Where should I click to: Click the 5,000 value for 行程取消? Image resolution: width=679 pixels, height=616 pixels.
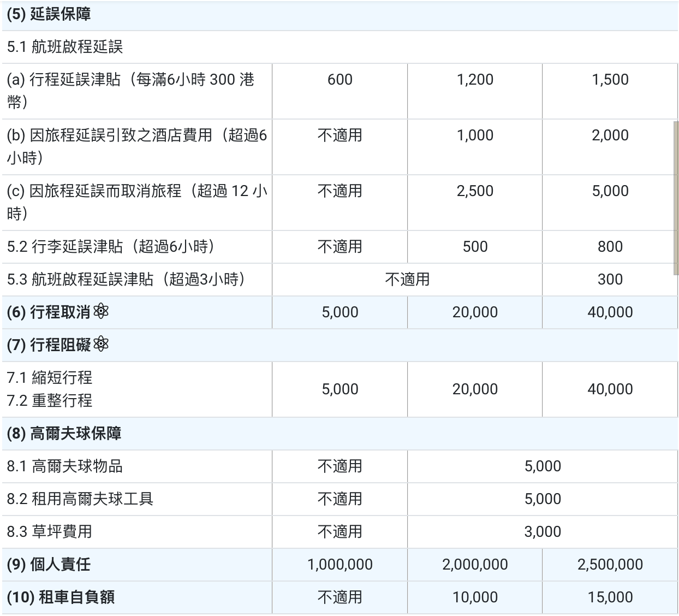coord(340,312)
